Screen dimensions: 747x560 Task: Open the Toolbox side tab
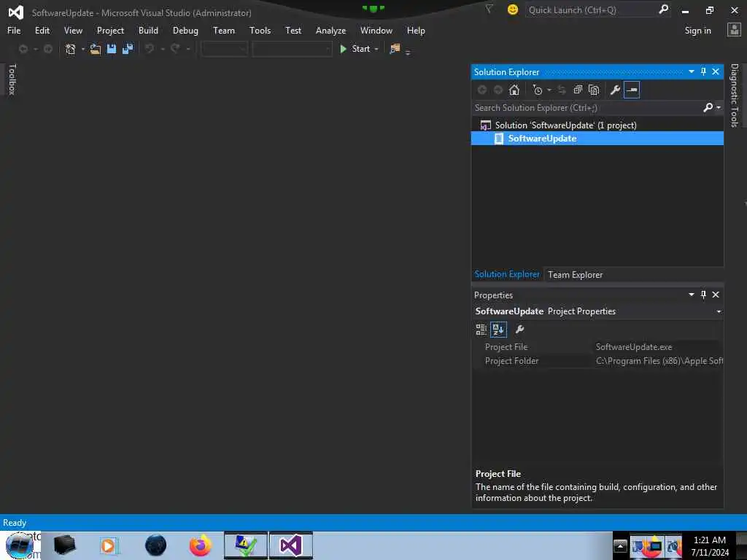[12, 79]
